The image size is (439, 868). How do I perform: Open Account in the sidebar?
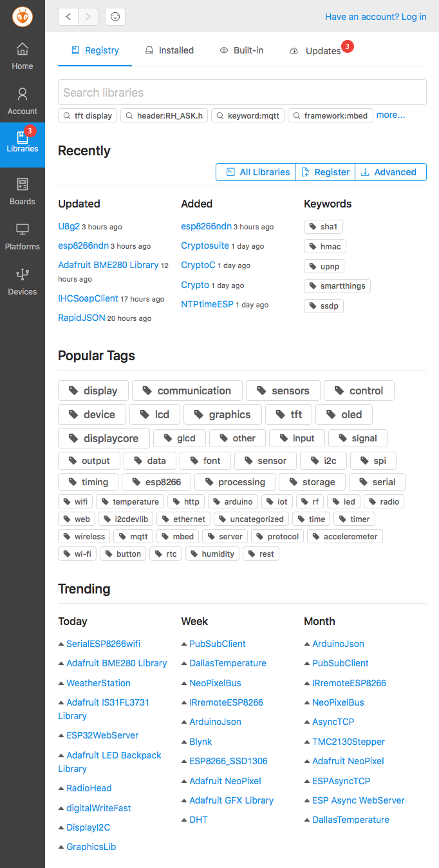pos(23,101)
